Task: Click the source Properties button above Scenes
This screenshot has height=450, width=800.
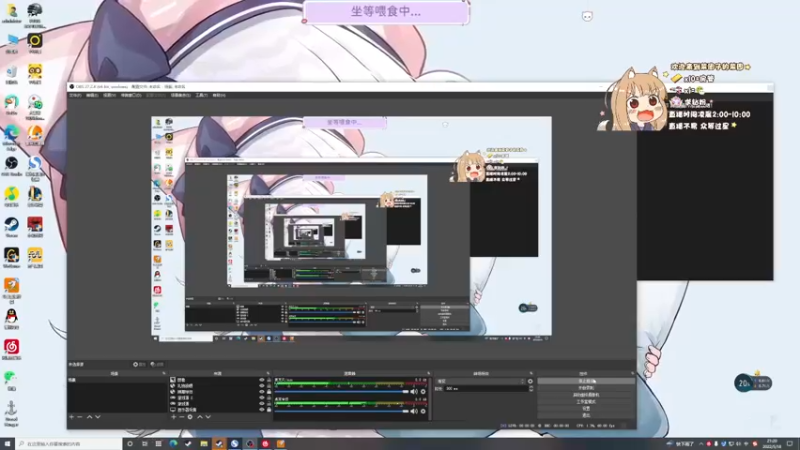Action: 139,364
